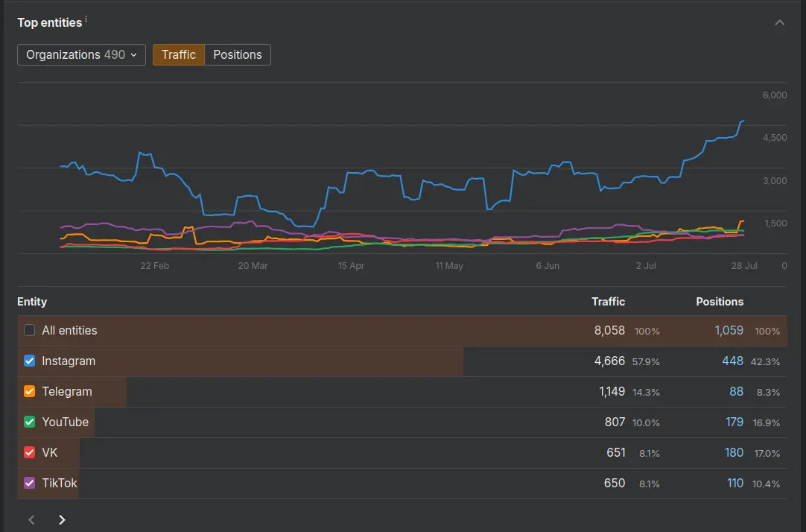Click the Instagram entity name

[x=69, y=361]
